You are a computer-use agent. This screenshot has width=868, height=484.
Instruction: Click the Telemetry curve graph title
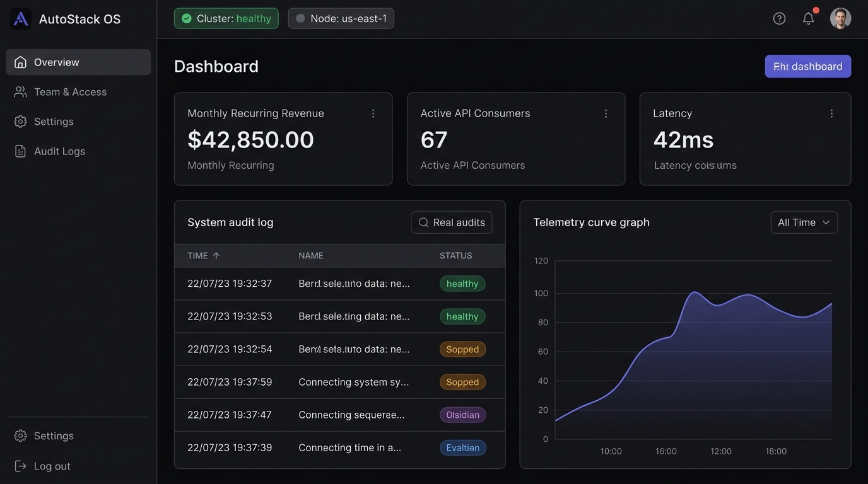[591, 222]
